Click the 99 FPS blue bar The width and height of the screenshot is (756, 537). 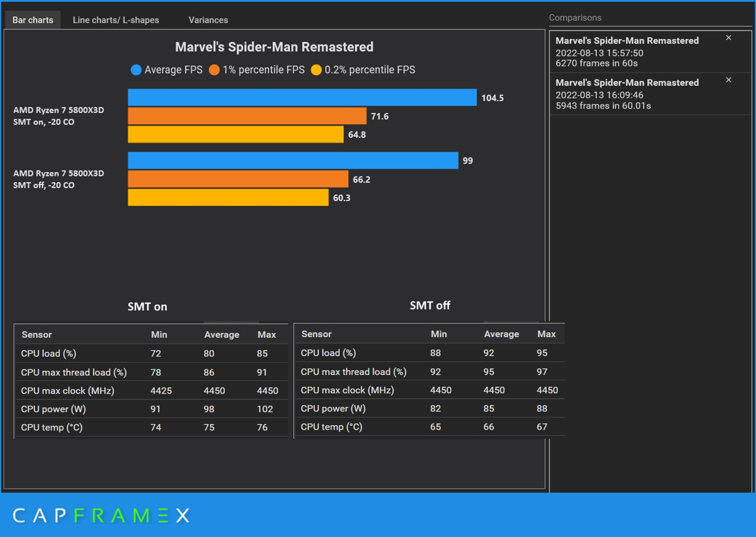pyautogui.click(x=293, y=161)
